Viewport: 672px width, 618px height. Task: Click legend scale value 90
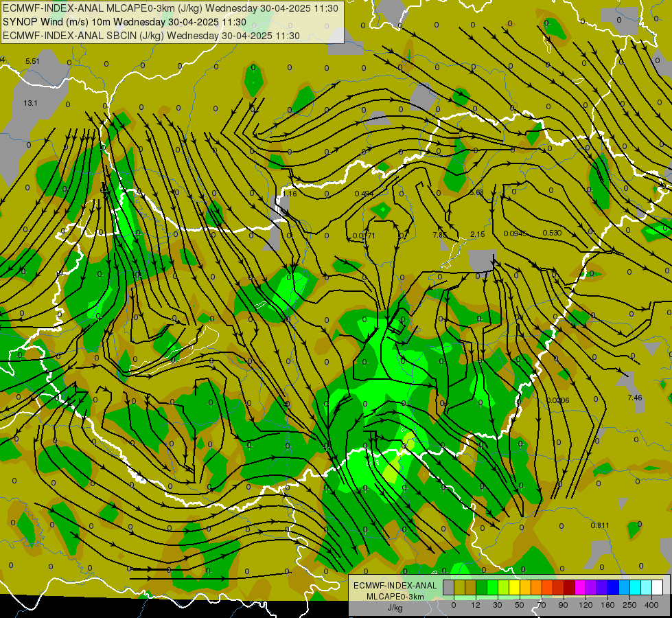point(563,605)
